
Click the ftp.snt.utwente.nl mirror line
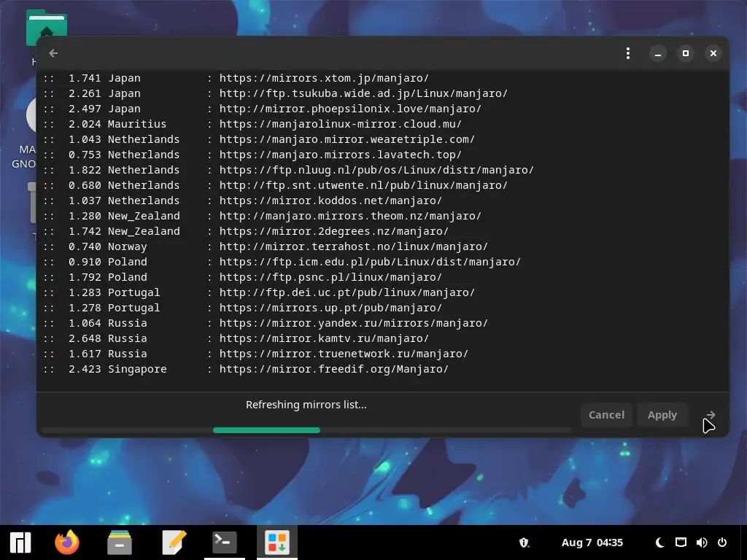pyautogui.click(x=275, y=185)
